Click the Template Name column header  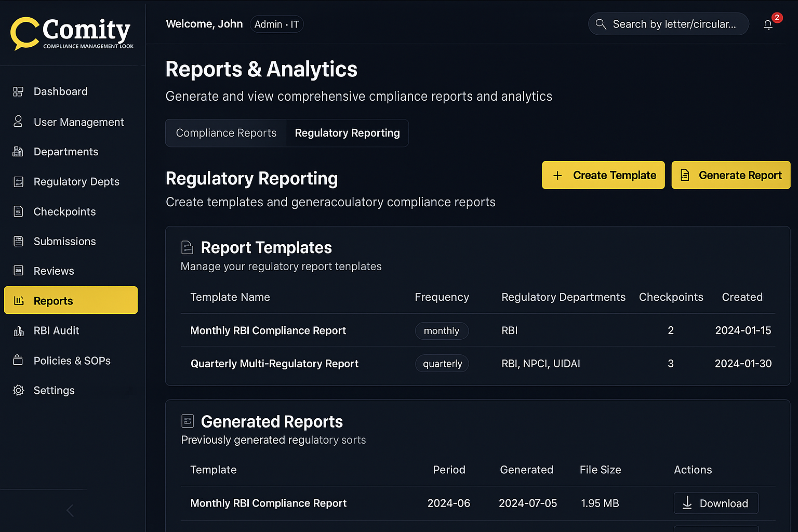point(230,297)
